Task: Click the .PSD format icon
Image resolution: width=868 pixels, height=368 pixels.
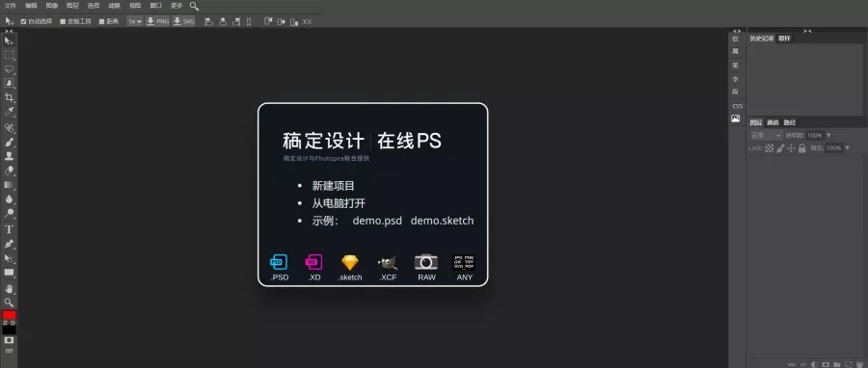Action: click(279, 262)
